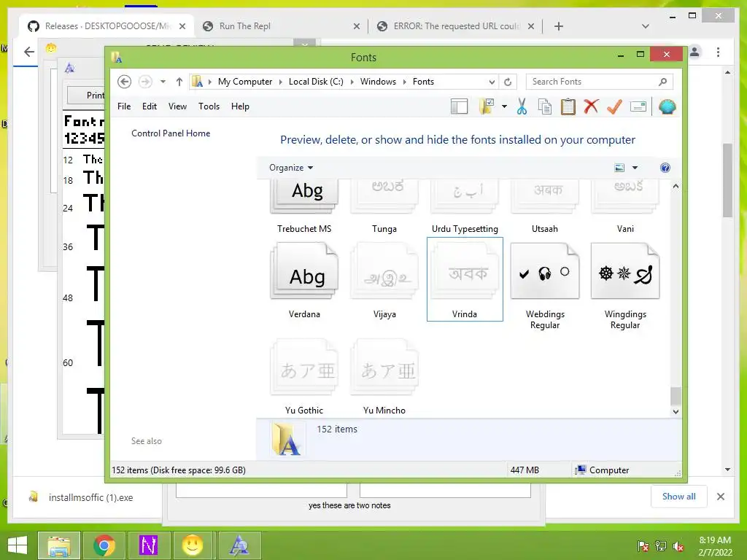Go up one folder level
This screenshot has width=747, height=560.
pos(179,82)
